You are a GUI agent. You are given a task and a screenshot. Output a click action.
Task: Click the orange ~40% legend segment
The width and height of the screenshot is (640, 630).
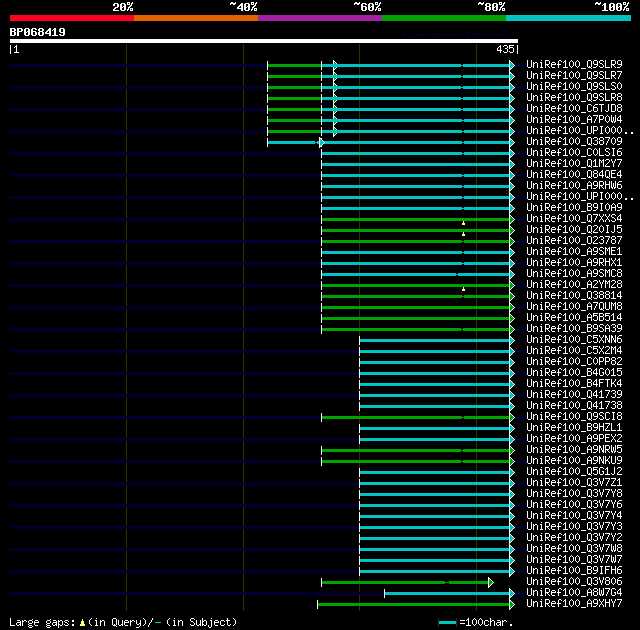pyautogui.click(x=196, y=18)
